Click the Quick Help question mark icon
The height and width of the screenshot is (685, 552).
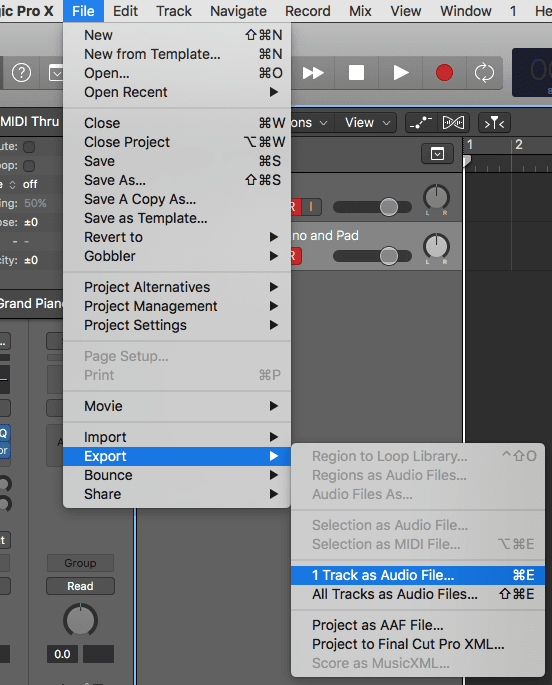(x=21, y=73)
